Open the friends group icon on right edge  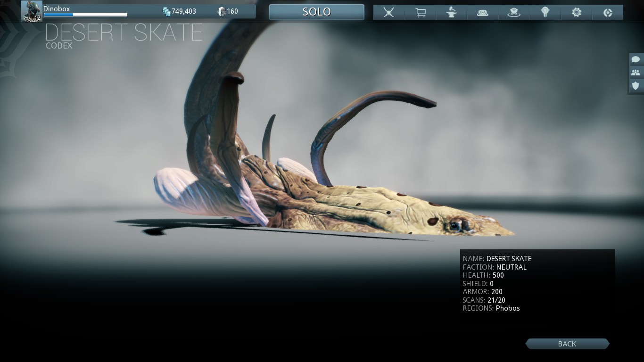636,73
